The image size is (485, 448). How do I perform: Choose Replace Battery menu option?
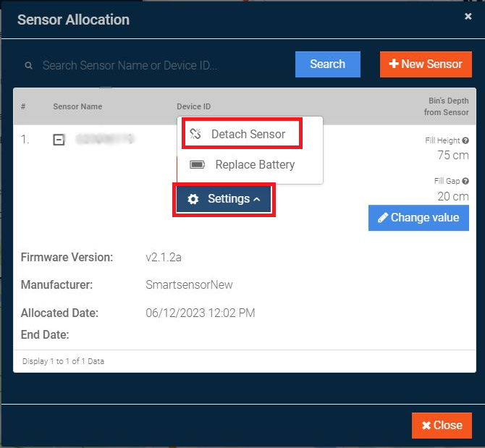[255, 164]
